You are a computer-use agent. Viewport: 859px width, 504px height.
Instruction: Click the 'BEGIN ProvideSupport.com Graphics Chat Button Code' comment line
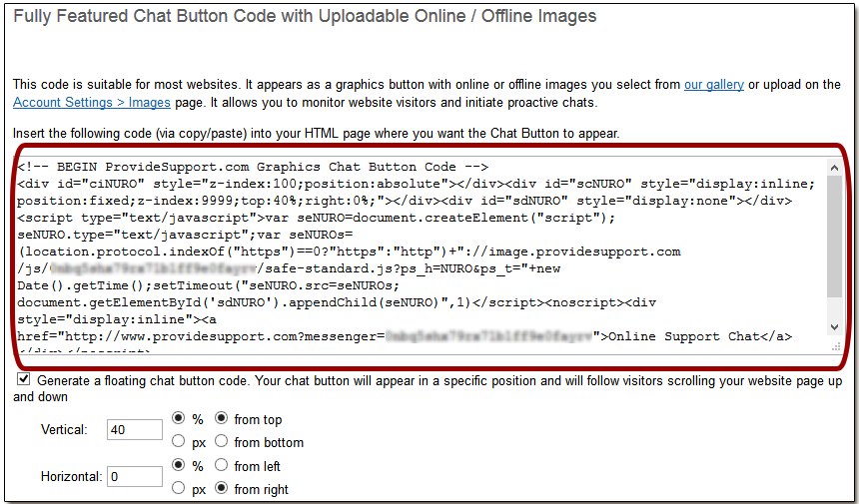coord(253,167)
